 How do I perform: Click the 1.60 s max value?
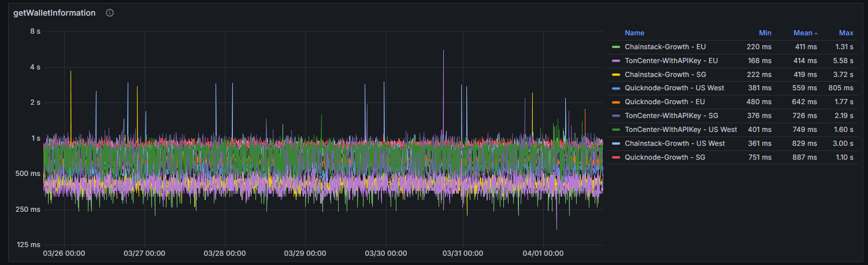[844, 130]
